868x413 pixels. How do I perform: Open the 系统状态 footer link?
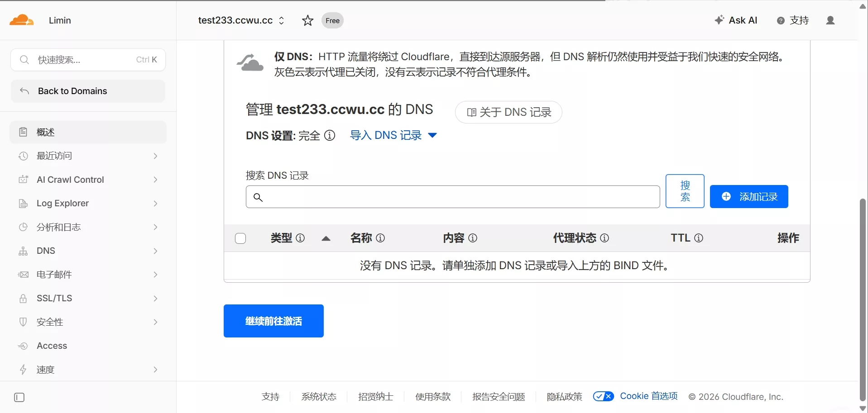tap(319, 397)
